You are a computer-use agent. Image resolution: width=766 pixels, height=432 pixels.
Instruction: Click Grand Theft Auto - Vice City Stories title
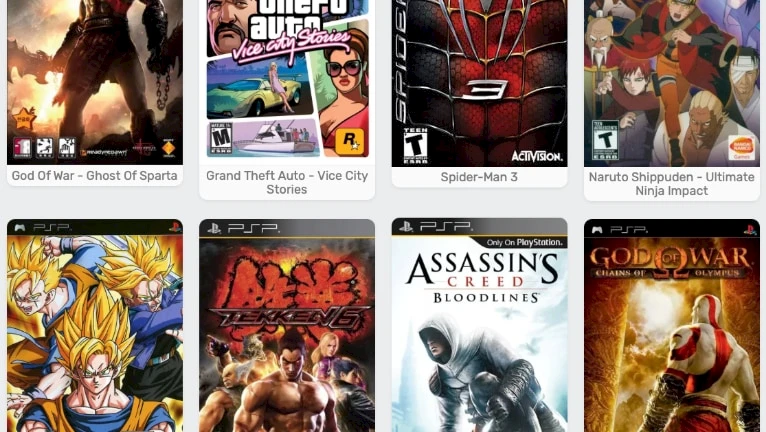pyautogui.click(x=287, y=183)
